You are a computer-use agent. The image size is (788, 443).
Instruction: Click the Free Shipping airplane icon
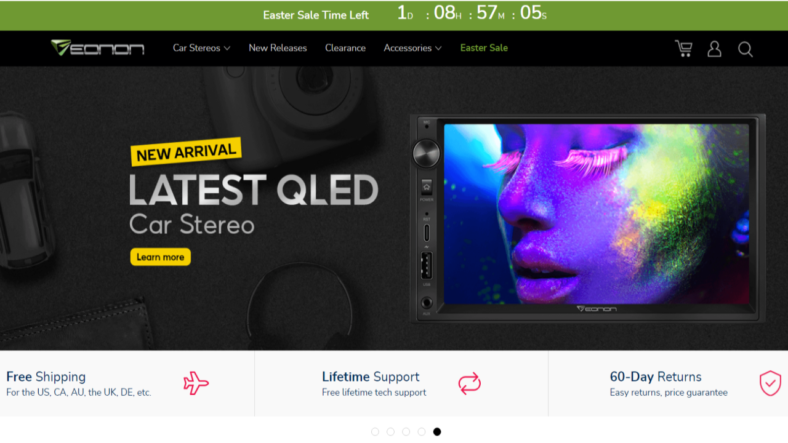coord(195,383)
